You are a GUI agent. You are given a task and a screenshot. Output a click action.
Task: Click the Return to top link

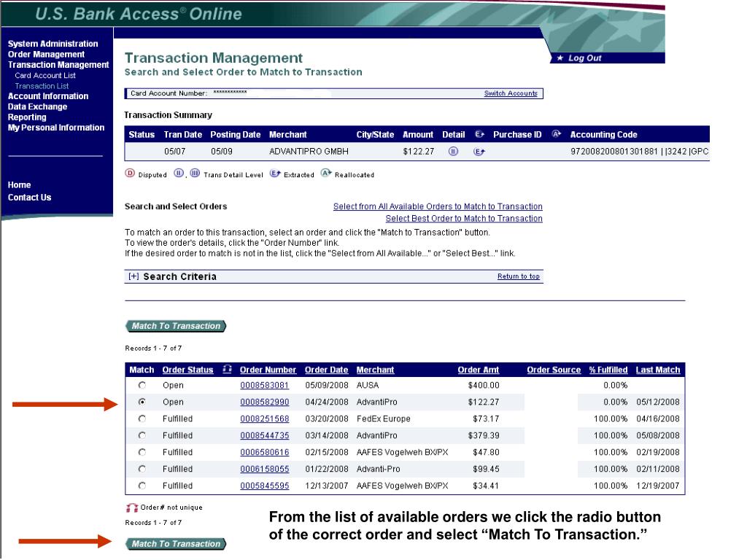(x=519, y=276)
